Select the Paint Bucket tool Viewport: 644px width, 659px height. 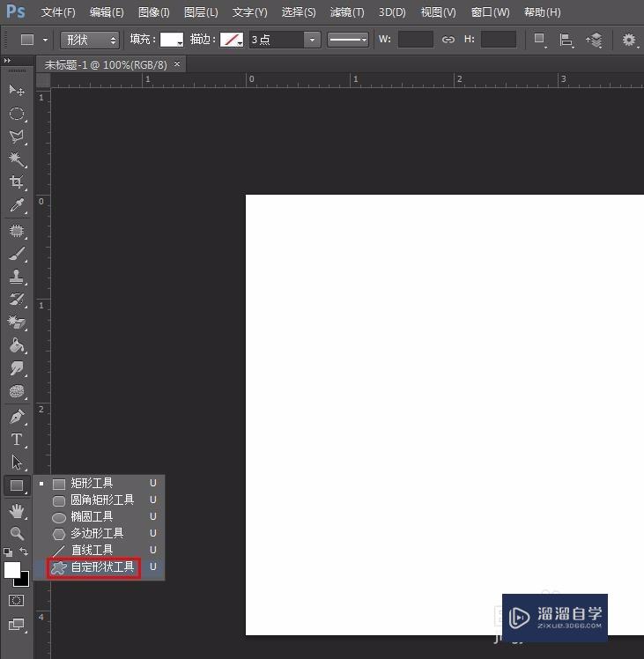pos(17,346)
